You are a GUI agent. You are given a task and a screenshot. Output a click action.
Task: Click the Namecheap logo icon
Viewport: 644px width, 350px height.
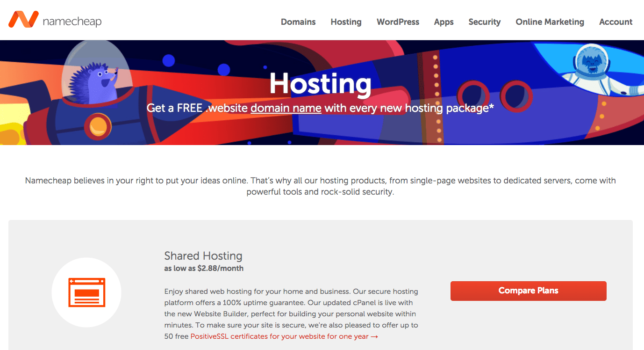23,19
